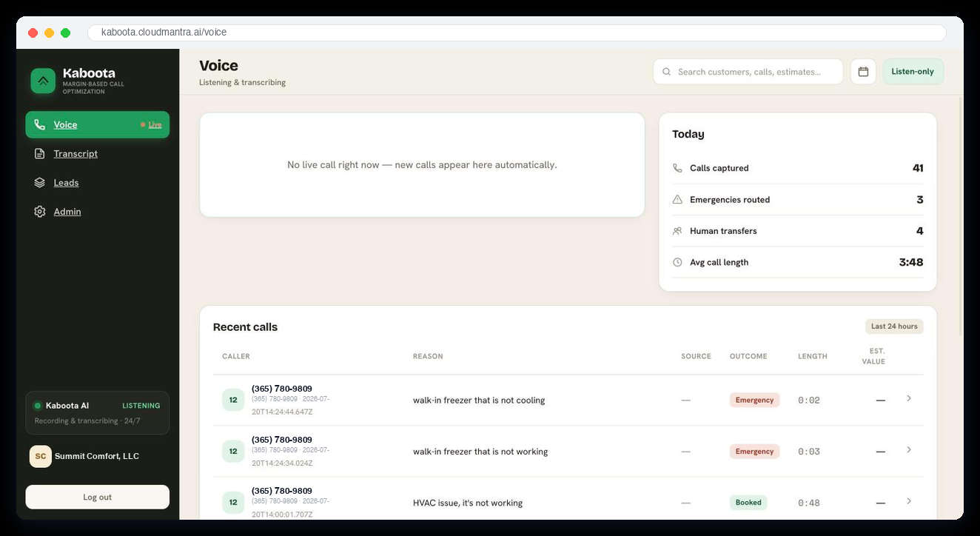Click the Voice phone icon in sidebar

(x=40, y=124)
